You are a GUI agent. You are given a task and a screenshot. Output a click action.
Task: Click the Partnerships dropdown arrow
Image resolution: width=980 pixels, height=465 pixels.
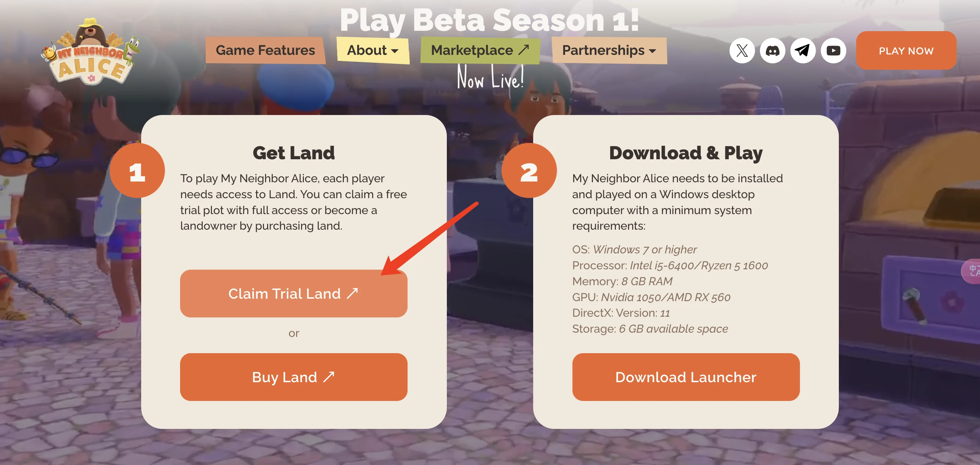[x=652, y=51]
